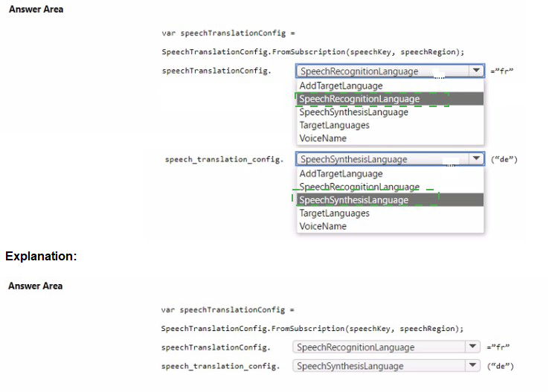Select AddTargetLanguage in the speechTranslationConfig dropdown list
This screenshot has width=549, height=392.
coord(341,86)
